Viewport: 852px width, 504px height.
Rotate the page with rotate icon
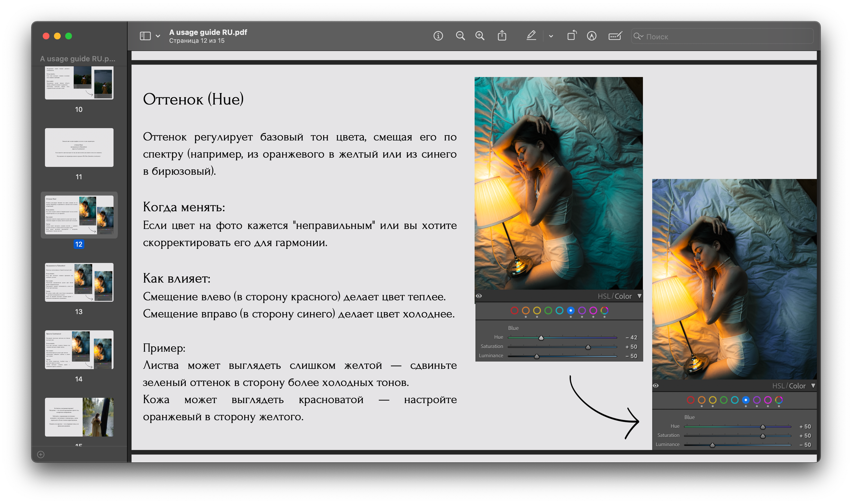click(x=571, y=36)
